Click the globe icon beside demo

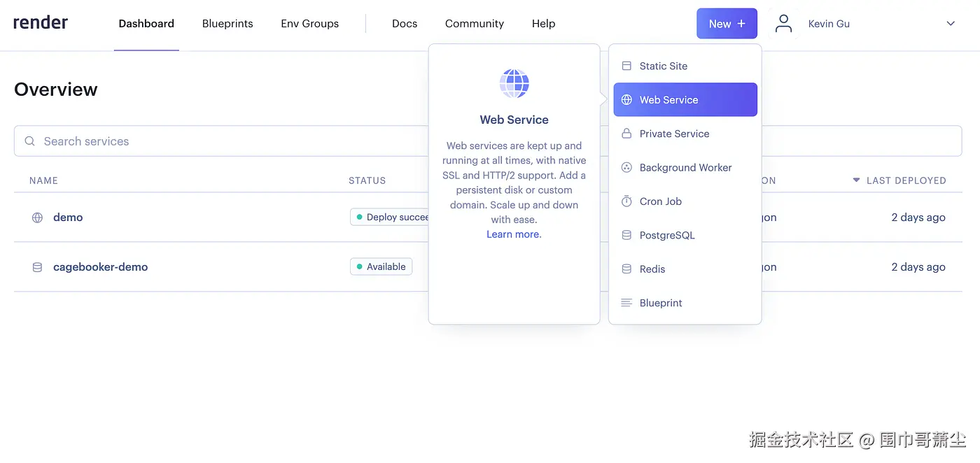tap(37, 218)
